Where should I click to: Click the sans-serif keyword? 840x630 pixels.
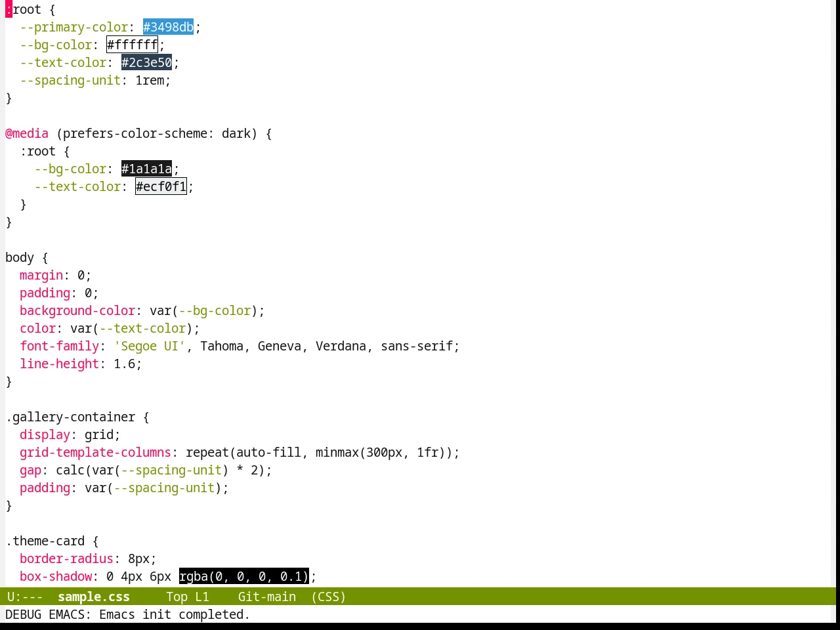pyautogui.click(x=417, y=346)
